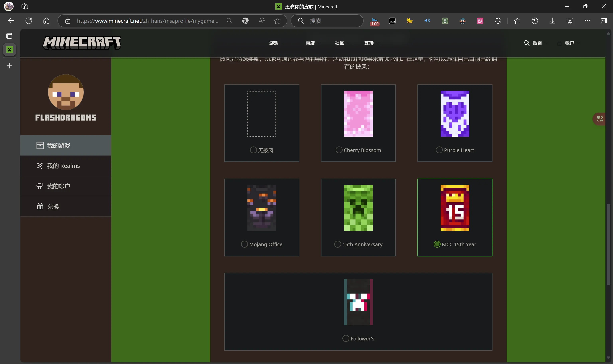Click the video speed 1.00 extension
The height and width of the screenshot is (364, 613).
point(374,22)
